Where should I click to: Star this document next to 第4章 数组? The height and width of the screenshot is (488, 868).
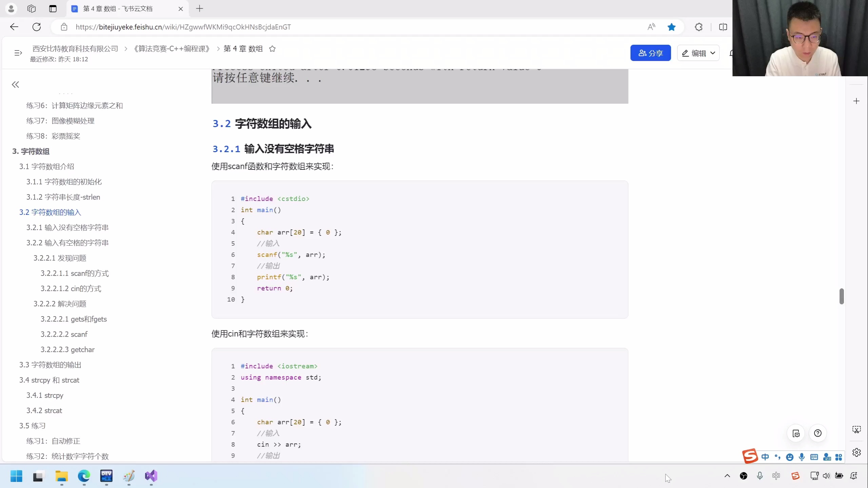(x=272, y=49)
